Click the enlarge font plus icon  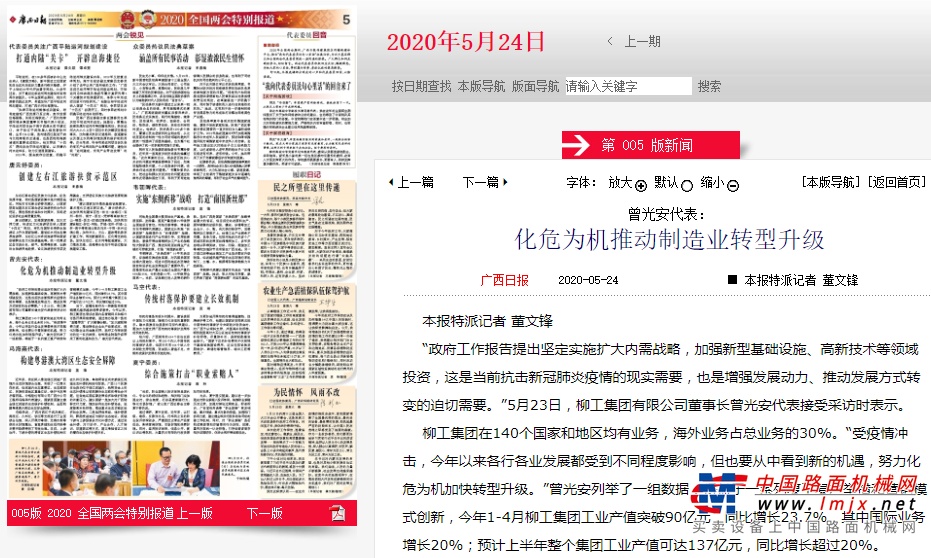click(x=641, y=186)
